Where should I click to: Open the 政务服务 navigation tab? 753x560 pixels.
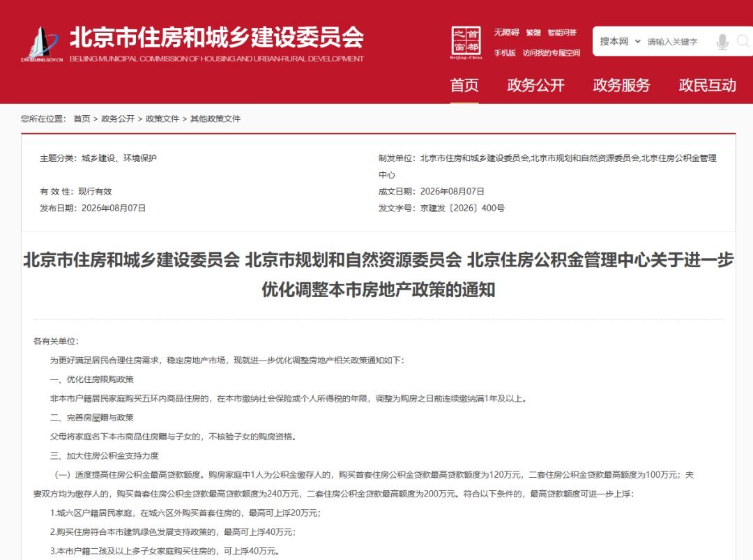621,85
